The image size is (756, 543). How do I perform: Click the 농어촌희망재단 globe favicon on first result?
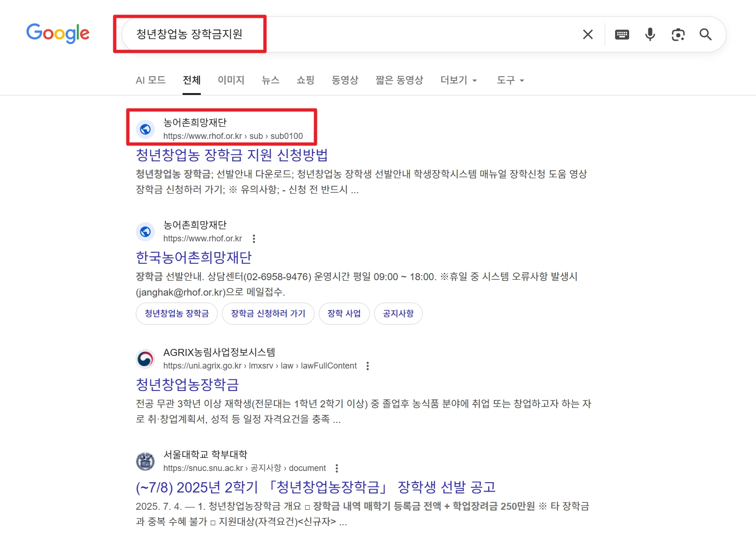[x=146, y=129]
